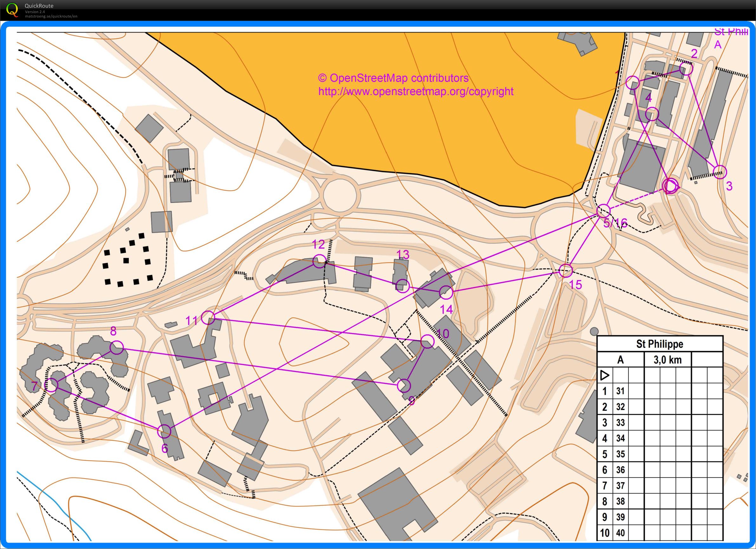
Task: Open the matstroeng.se/quickroute/en link
Action: (51, 16)
